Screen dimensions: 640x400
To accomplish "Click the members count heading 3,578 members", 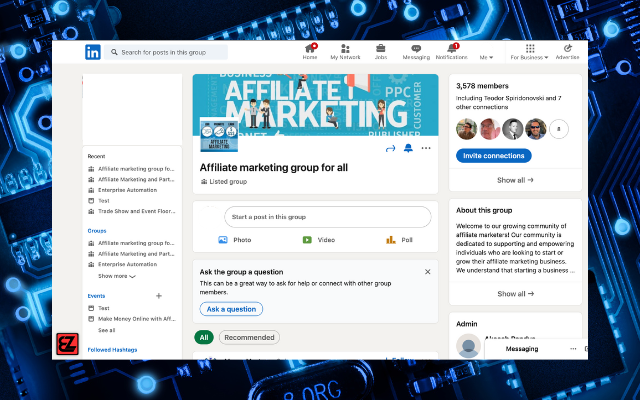I will click(x=482, y=86).
